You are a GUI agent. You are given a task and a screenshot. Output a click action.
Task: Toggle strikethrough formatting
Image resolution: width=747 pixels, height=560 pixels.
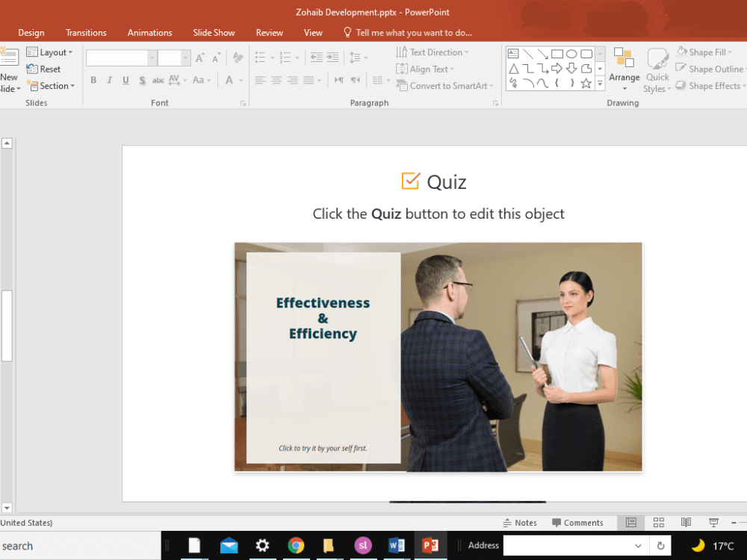coord(158,80)
